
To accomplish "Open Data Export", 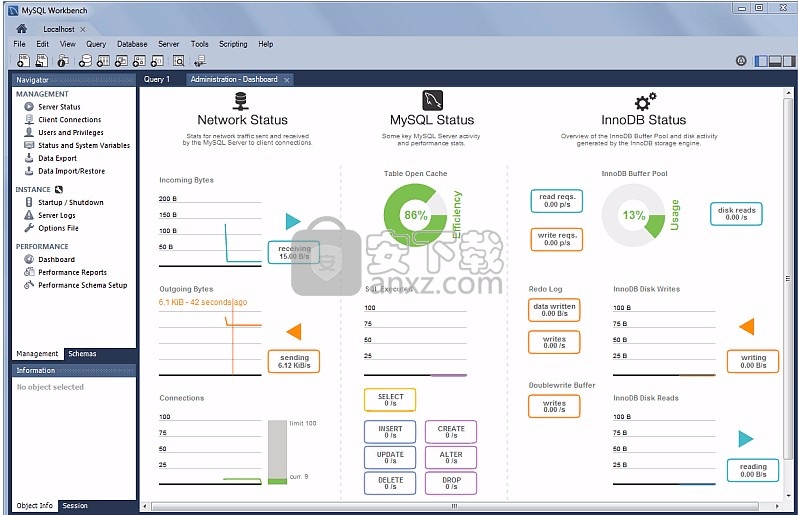I will pyautogui.click(x=58, y=158).
